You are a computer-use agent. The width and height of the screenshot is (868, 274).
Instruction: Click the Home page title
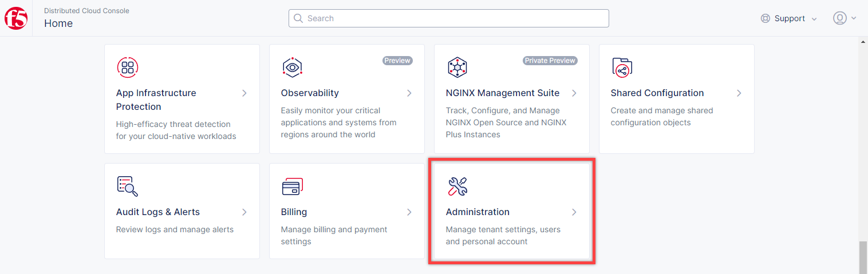click(x=58, y=23)
